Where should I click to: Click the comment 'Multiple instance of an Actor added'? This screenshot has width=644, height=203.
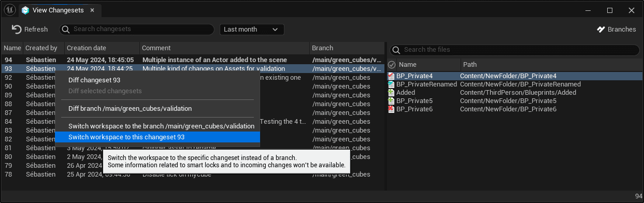[214, 60]
